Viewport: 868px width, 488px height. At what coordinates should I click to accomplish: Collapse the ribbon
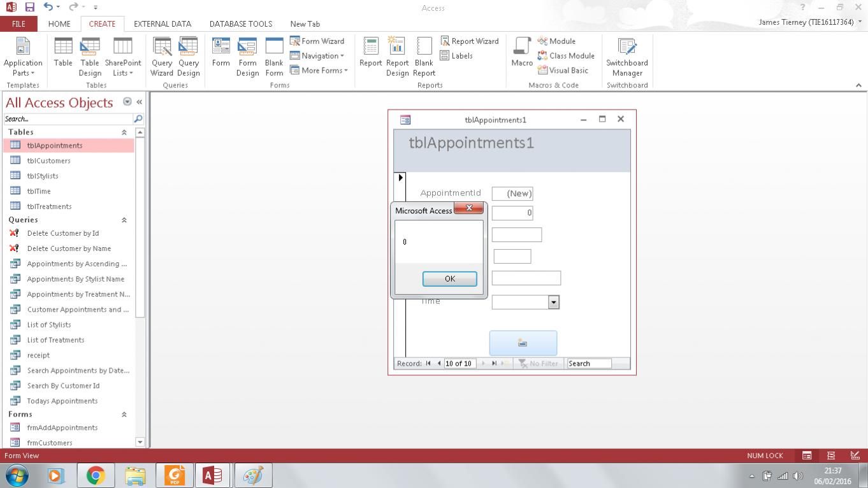point(858,85)
